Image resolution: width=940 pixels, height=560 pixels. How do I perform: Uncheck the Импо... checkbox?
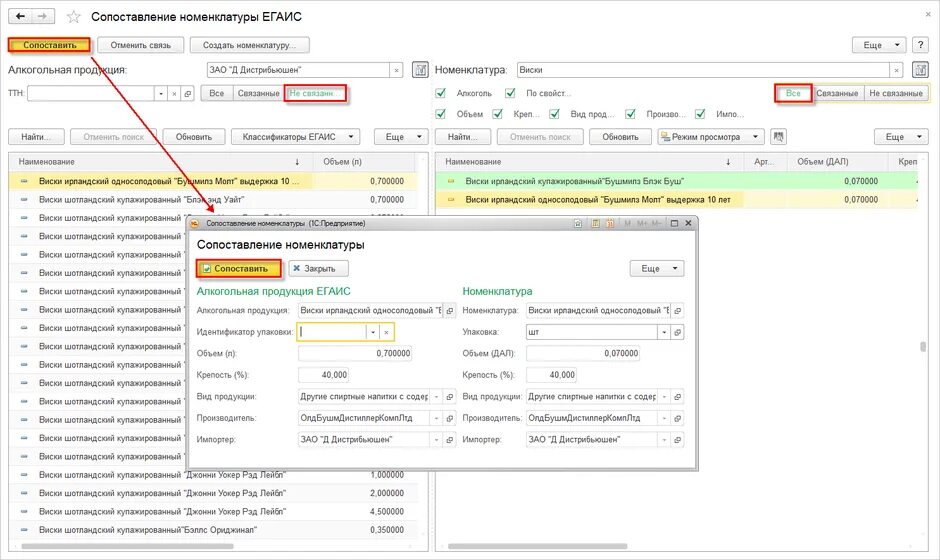tap(700, 114)
